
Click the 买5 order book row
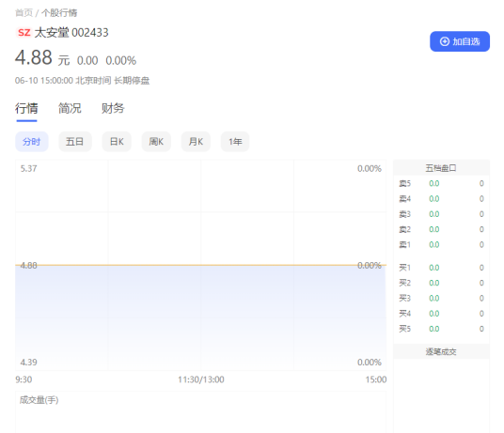(441, 329)
